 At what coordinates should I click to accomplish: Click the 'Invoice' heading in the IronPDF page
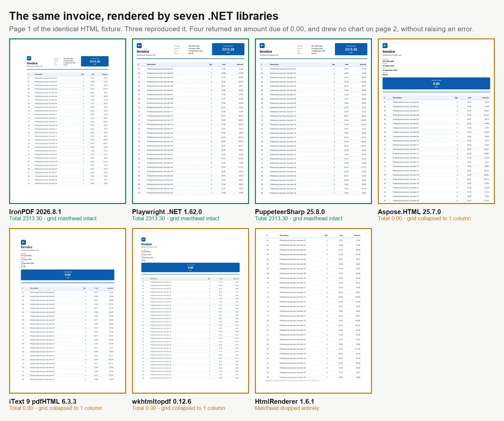coord(32,63)
